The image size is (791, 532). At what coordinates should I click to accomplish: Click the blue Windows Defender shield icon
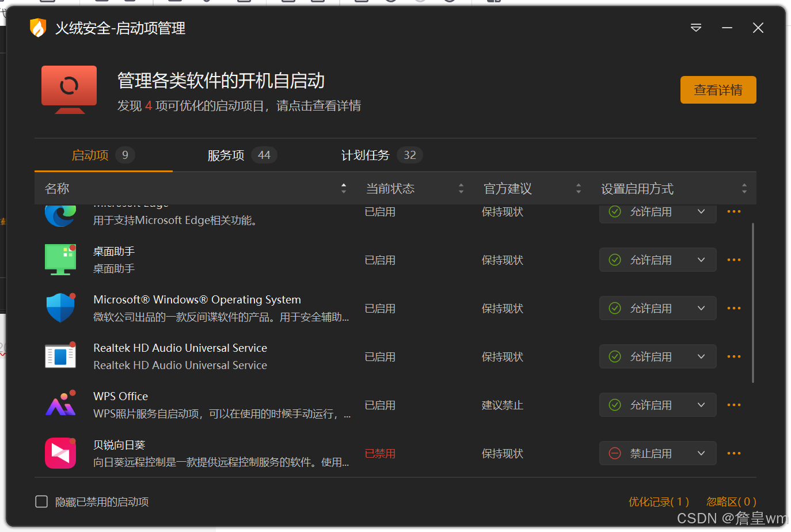[x=60, y=308]
